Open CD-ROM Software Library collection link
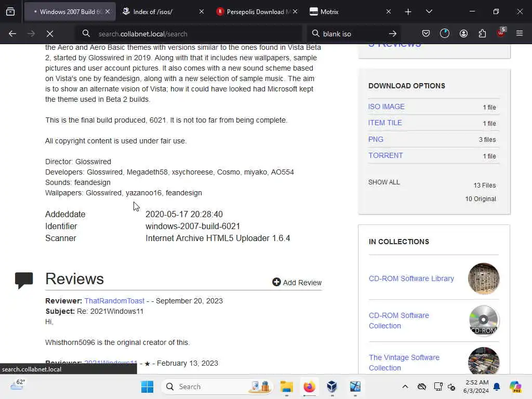The height and width of the screenshot is (399, 532). tap(411, 278)
